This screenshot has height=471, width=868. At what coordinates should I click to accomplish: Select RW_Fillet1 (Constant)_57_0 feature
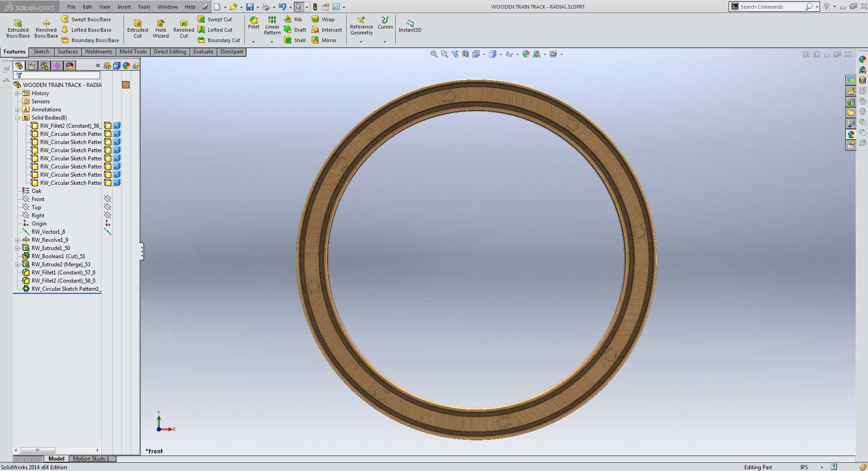63,273
